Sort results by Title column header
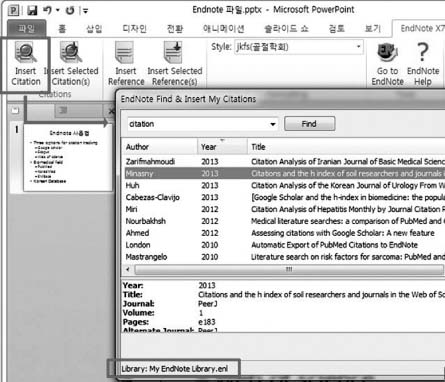Image resolution: width=445 pixels, height=382 pixels. (x=346, y=147)
